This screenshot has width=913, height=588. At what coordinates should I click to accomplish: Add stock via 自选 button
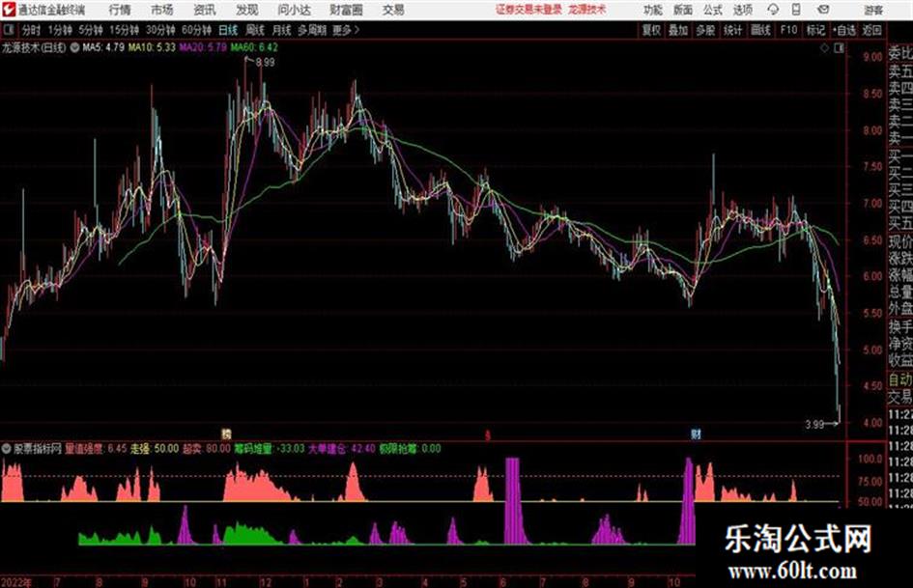[x=843, y=30]
